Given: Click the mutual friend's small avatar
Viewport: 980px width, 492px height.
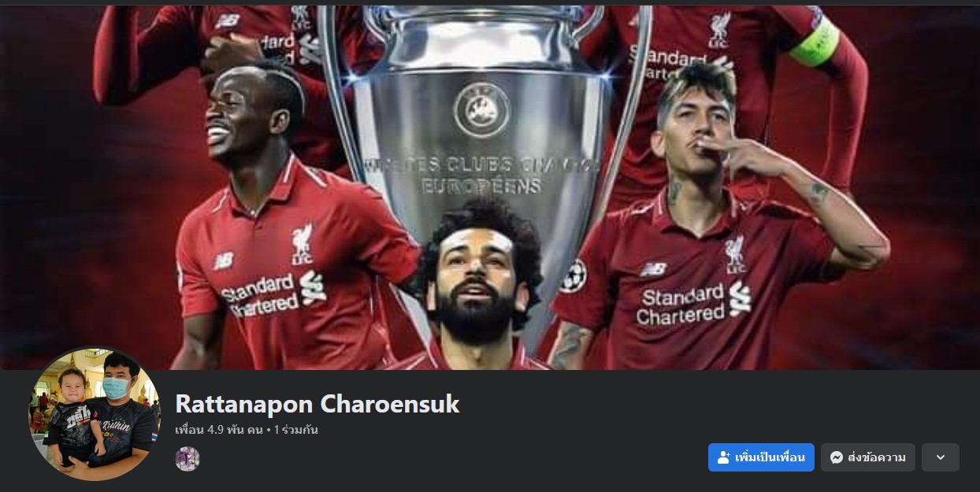Looking at the screenshot, I should pos(187,459).
